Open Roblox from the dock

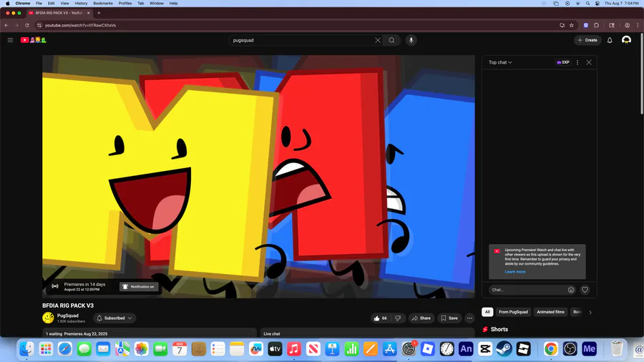(428, 349)
